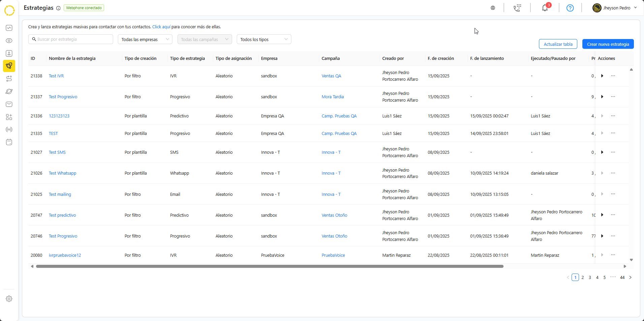Image resolution: width=644 pixels, height=321 pixels.
Task: Go to page 2 of results
Action: tap(583, 278)
